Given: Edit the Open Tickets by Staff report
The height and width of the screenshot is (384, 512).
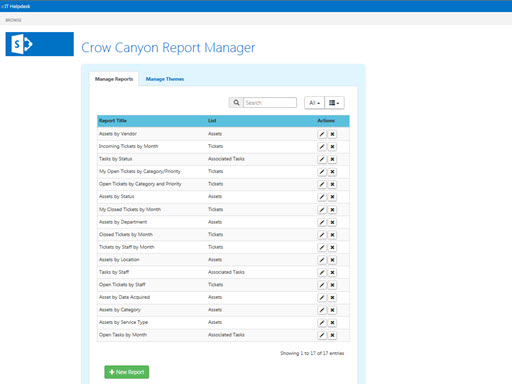Looking at the screenshot, I should click(322, 285).
